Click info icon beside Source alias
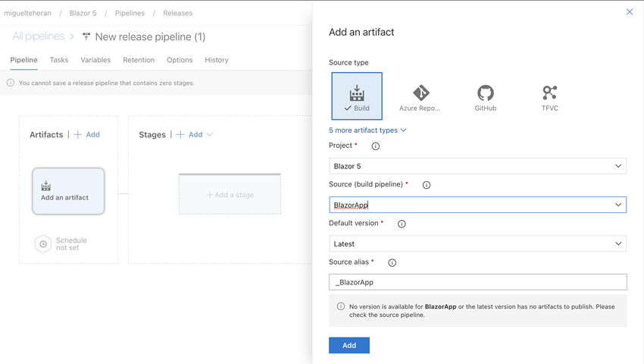Viewport: 644px width, 364px height. coord(392,263)
